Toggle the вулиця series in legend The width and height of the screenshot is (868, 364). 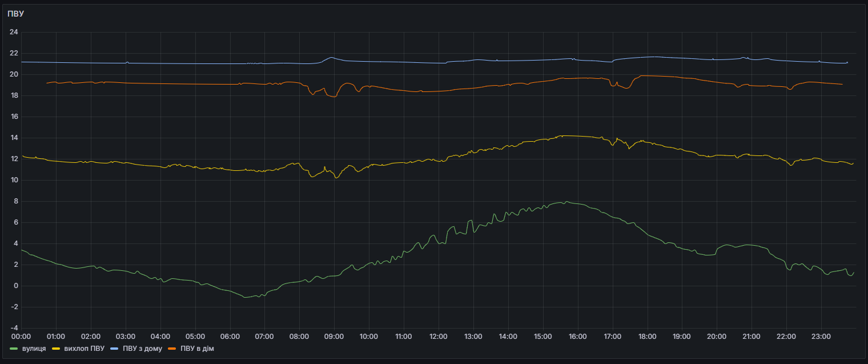34,348
